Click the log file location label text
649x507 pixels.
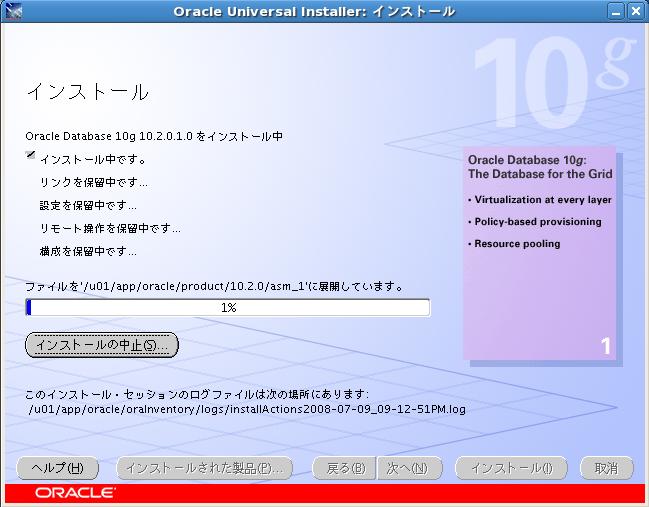(197, 394)
